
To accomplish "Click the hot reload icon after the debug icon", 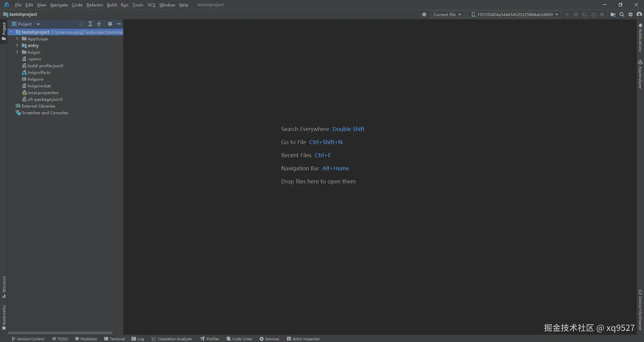I will pos(585,14).
